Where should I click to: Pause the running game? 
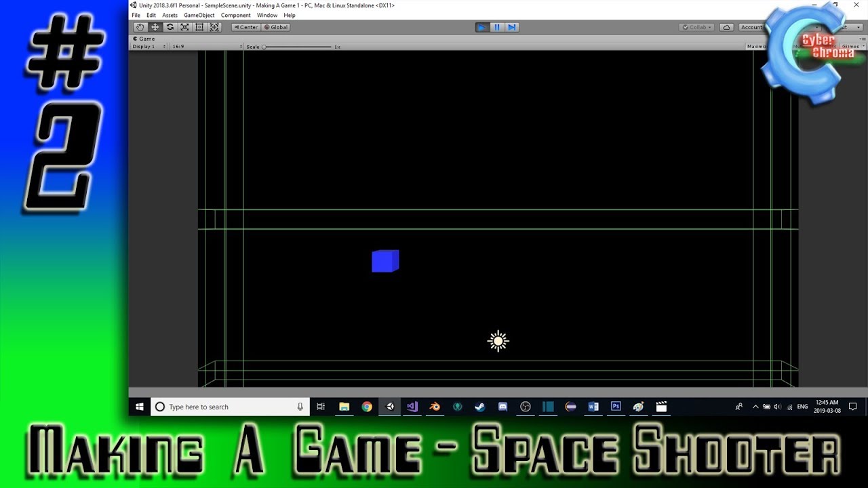pyautogui.click(x=497, y=27)
